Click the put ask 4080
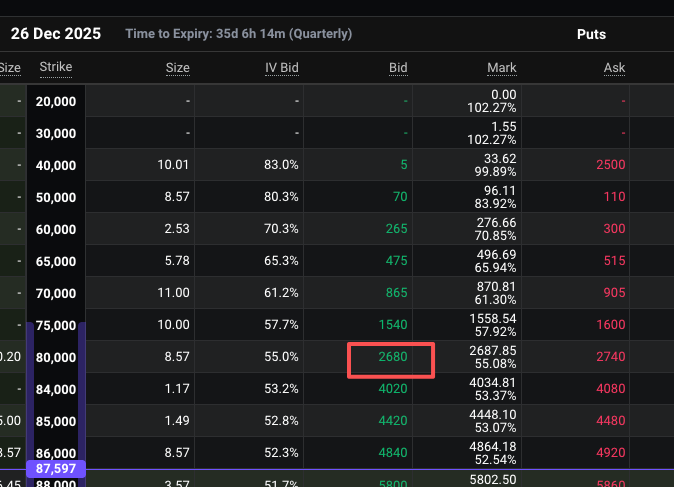674x487 pixels. coord(611,389)
